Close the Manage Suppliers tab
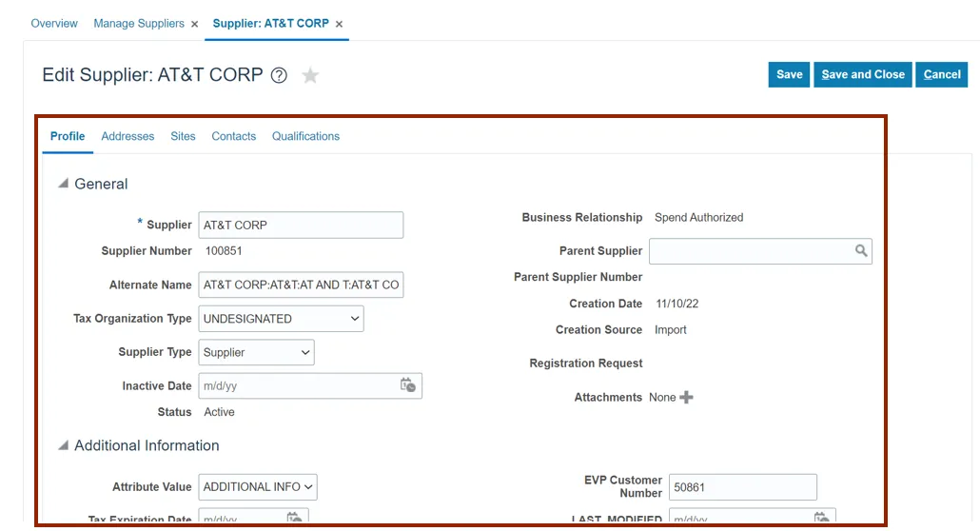This screenshot has height=531, width=980. pos(195,24)
